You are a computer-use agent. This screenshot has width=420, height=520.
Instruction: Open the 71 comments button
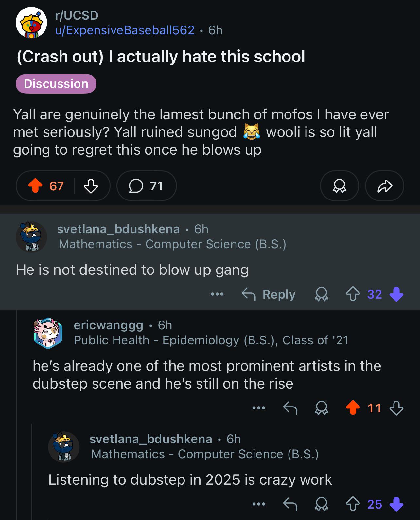pos(147,186)
